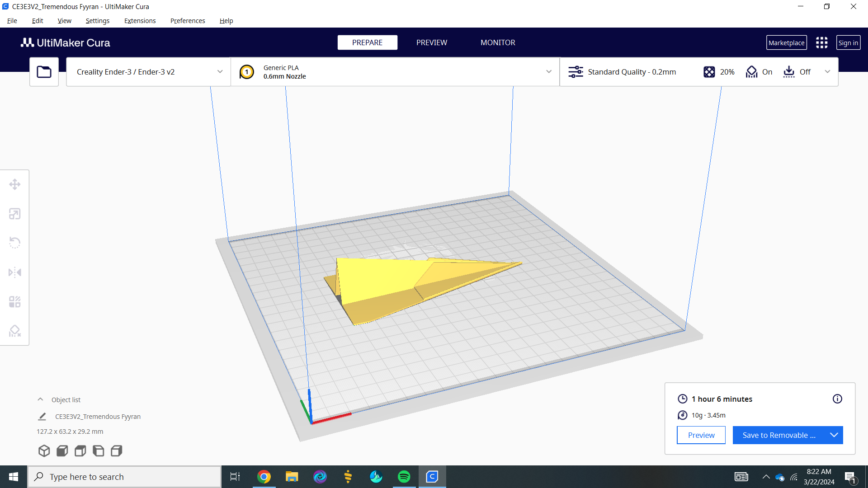The image size is (868, 488).
Task: Toggle the adhesion Off setting
Action: pyautogui.click(x=797, y=72)
